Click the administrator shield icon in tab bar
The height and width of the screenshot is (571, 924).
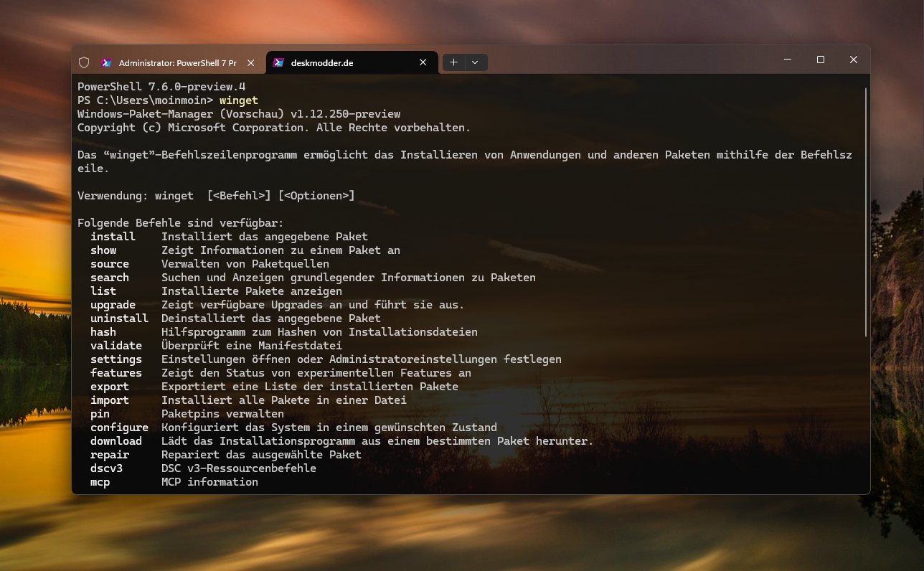point(84,62)
